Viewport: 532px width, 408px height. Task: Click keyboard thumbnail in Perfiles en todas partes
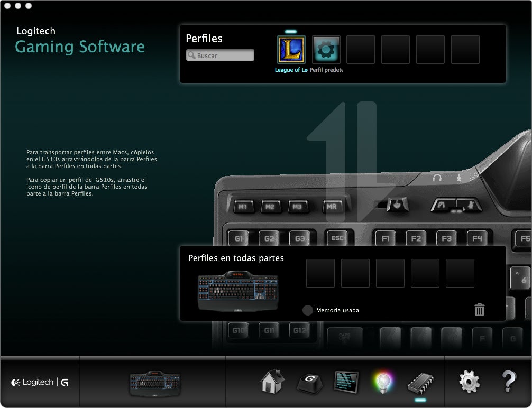point(238,291)
